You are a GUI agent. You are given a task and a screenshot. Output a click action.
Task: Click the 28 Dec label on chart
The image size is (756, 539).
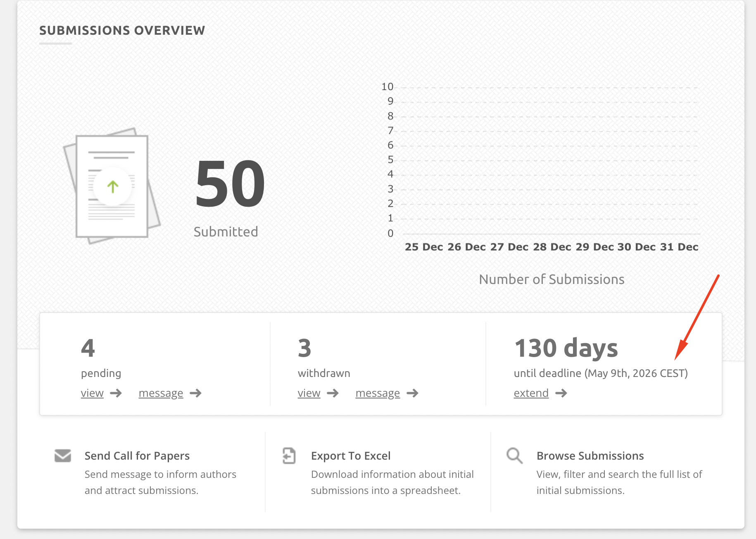[x=552, y=247]
